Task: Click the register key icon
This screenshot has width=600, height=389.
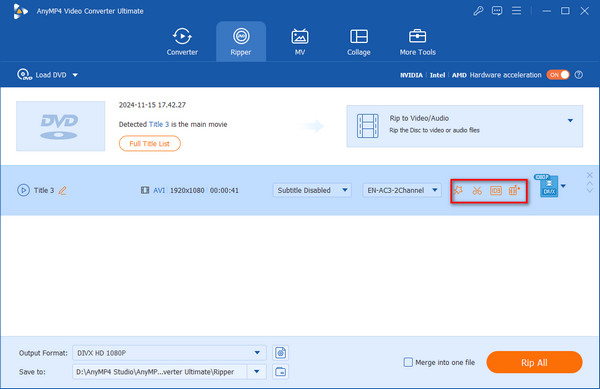Action: pos(478,11)
